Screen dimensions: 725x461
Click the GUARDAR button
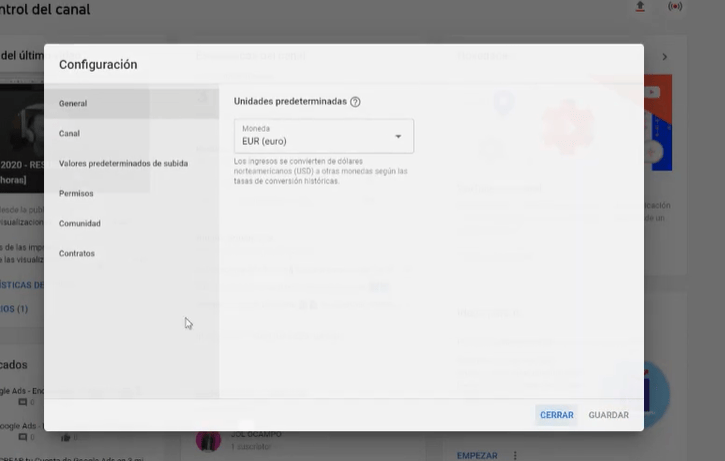tap(608, 415)
